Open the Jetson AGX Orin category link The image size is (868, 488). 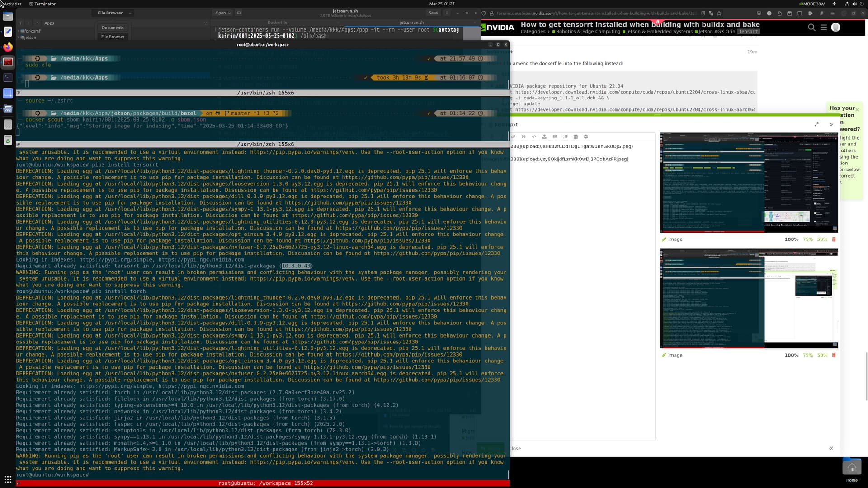(x=715, y=32)
